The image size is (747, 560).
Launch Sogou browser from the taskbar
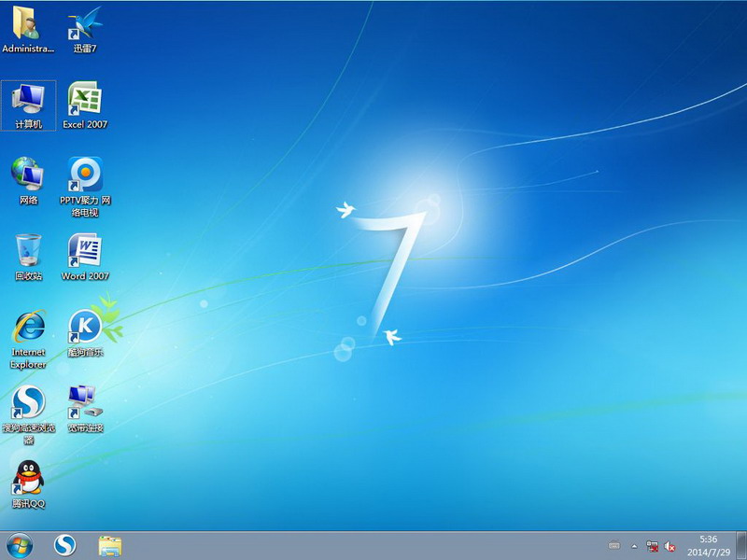[64, 546]
